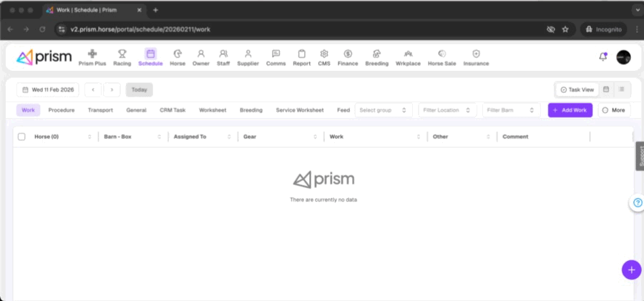Open the CMS gear icon
Screen dimensions: 644x301
pyautogui.click(x=324, y=54)
